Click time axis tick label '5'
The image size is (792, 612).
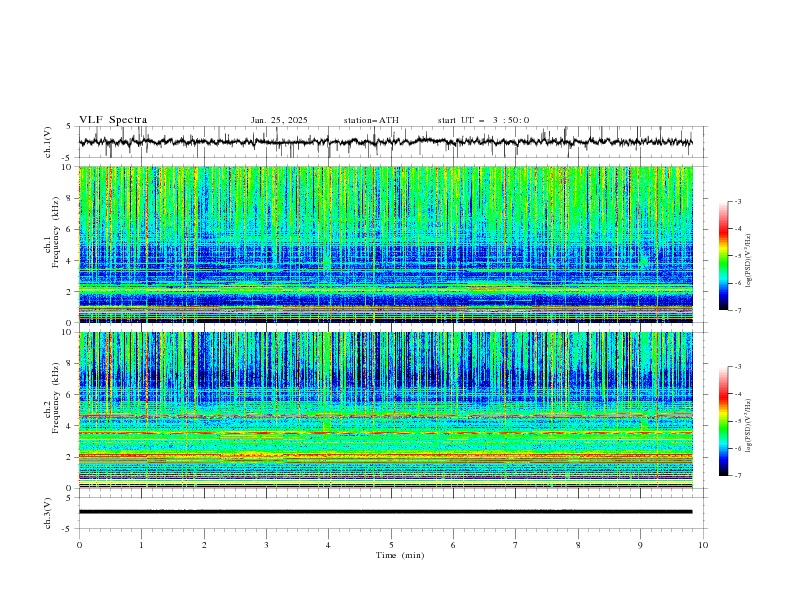(391, 545)
